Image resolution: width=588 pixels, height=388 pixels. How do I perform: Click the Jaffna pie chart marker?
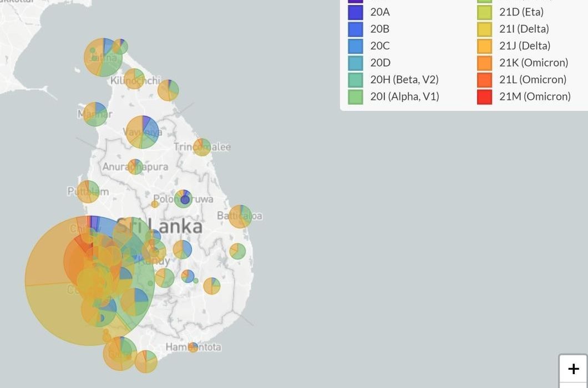tap(103, 57)
